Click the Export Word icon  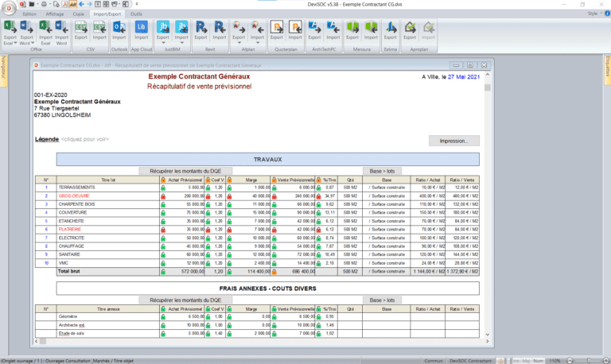(26, 28)
